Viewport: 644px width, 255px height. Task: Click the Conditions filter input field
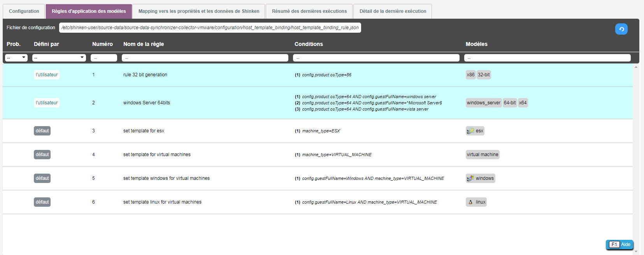pos(376,58)
